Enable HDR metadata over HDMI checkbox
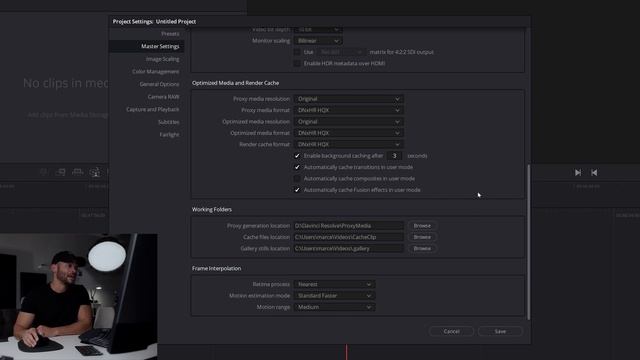Viewport: 640px width, 360px height. [297, 63]
